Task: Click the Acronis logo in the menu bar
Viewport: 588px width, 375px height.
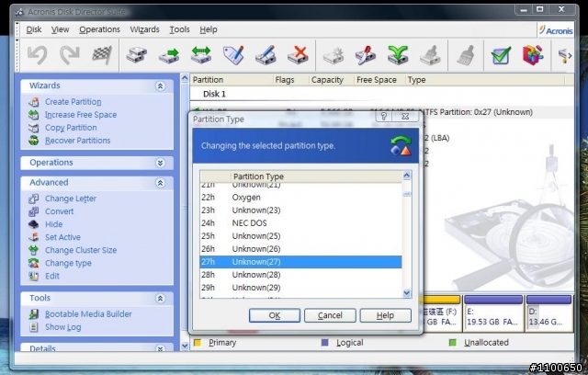Action: click(556, 30)
